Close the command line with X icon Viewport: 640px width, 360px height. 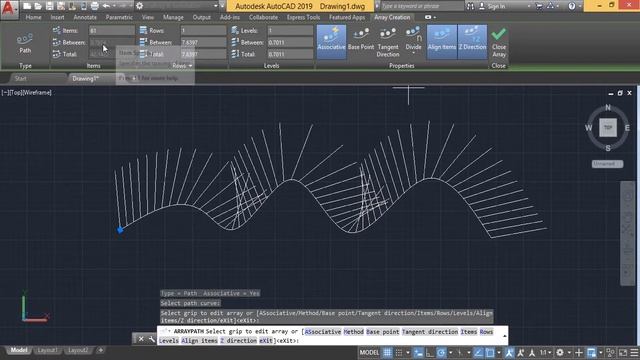[x=141, y=339]
